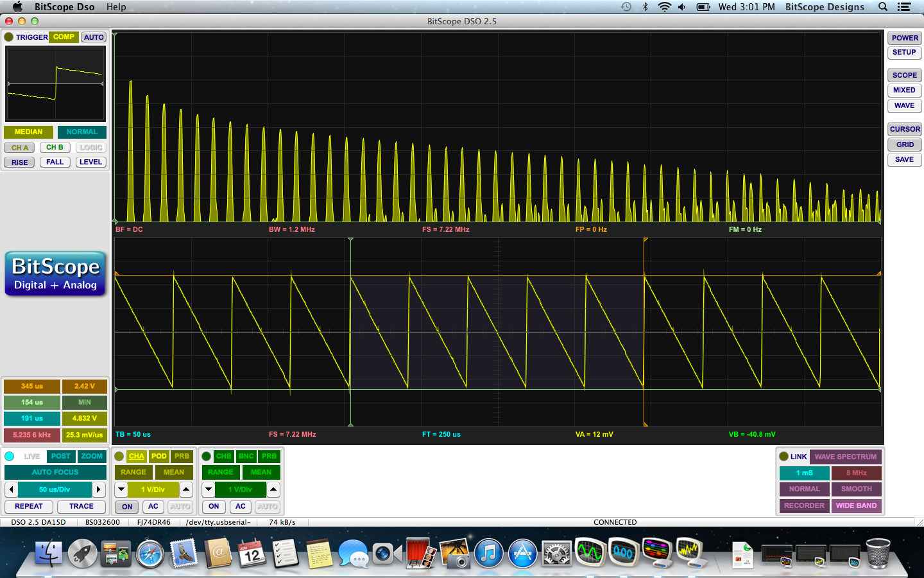The height and width of the screenshot is (578, 924).
Task: Select RISE edge trigger
Action: (x=20, y=162)
